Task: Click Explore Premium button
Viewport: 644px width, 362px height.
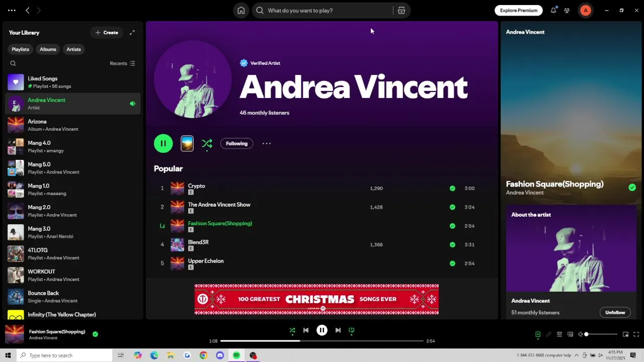Action: coord(519,11)
